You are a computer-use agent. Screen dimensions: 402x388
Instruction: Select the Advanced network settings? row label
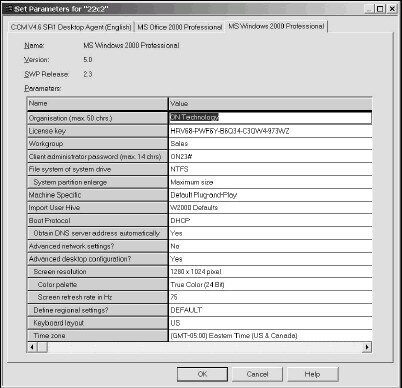(x=97, y=246)
